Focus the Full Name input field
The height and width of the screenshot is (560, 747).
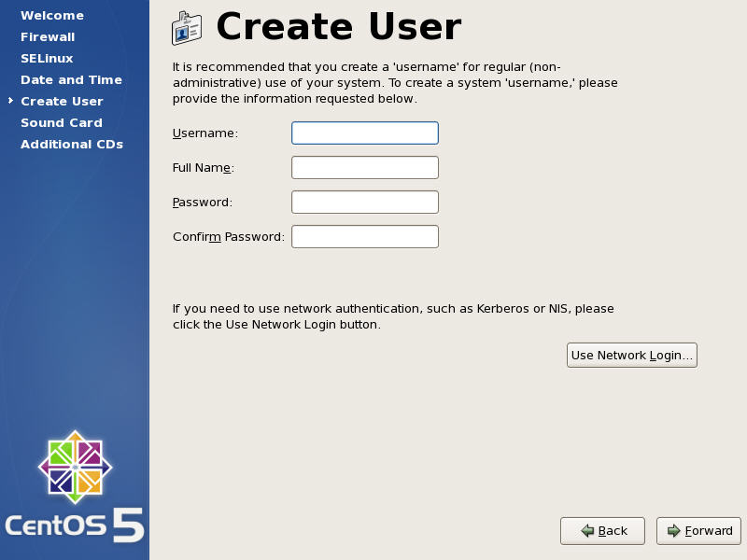365,168
